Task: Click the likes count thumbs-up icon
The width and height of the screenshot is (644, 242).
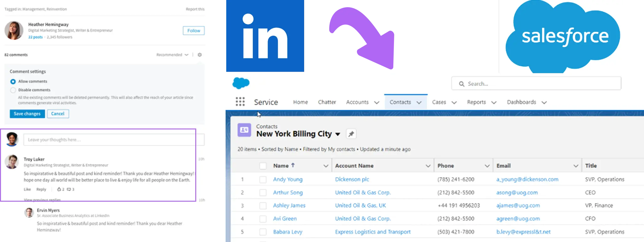Action: point(59,189)
